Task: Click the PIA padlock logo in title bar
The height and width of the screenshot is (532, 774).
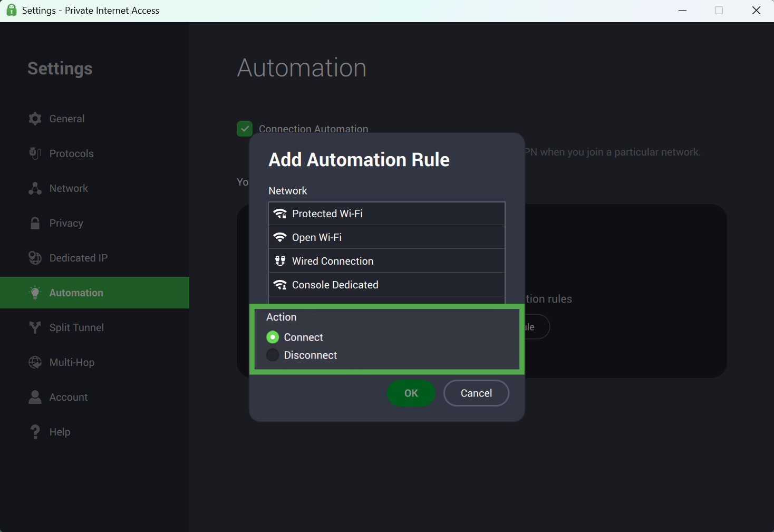Action: (x=11, y=10)
